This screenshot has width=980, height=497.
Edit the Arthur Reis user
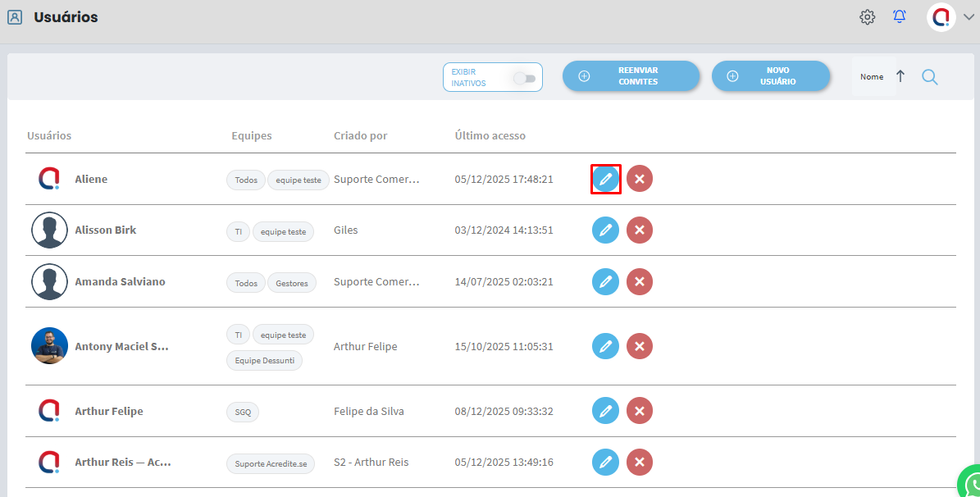[x=605, y=463]
